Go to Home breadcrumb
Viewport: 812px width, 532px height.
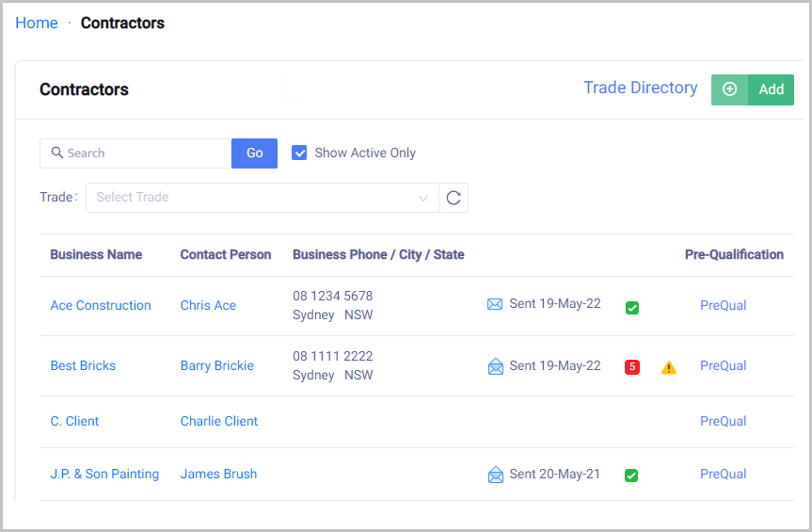[x=37, y=23]
